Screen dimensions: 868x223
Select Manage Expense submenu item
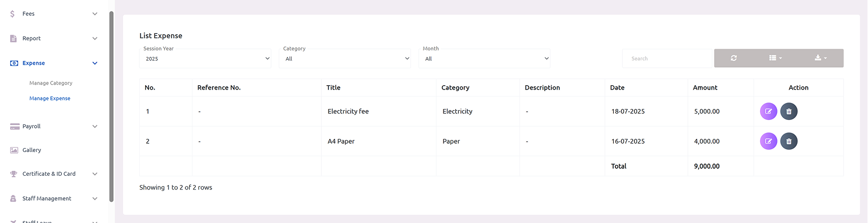(50, 99)
